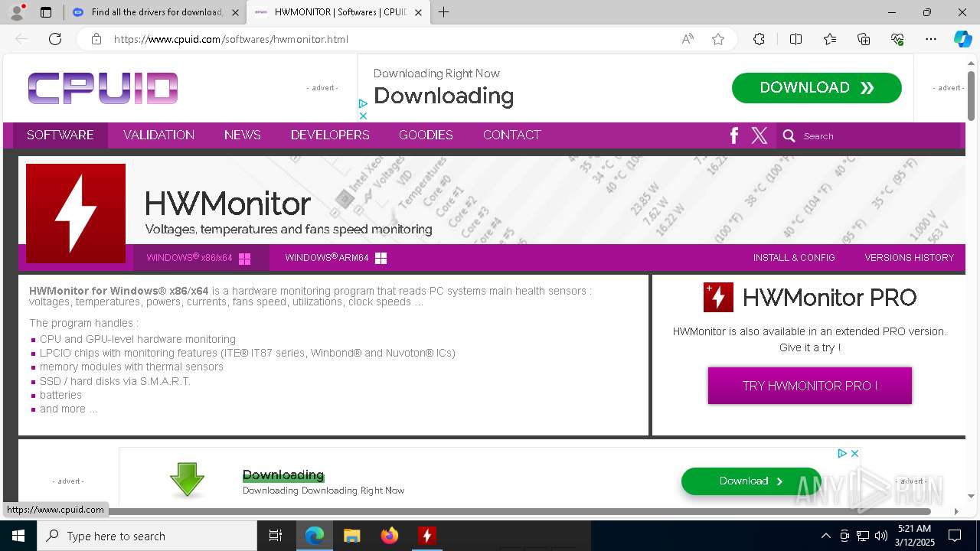Select the WINDOWS x86/x64 tab
The height and width of the screenshot is (551, 980).
[x=201, y=258]
